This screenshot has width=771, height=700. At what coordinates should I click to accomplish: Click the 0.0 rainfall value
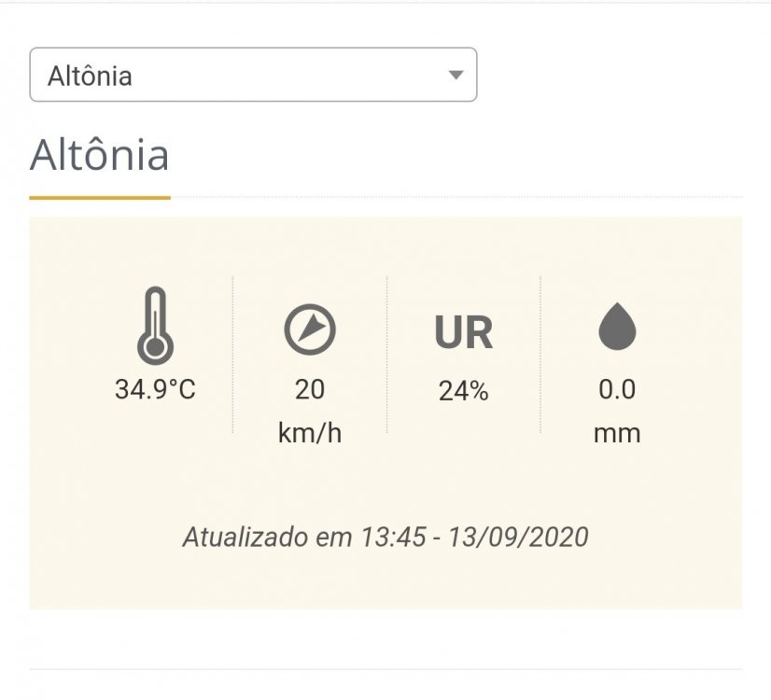coord(617,389)
